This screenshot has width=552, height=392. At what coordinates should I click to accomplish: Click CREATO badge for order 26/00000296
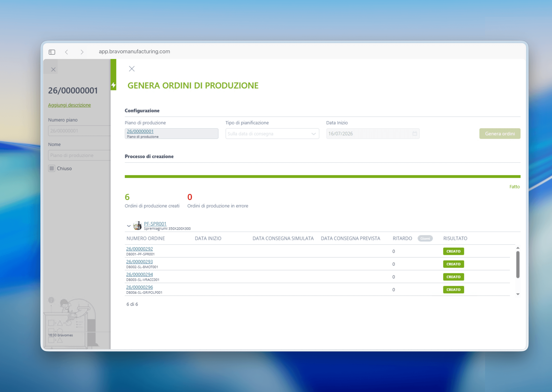coord(453,290)
